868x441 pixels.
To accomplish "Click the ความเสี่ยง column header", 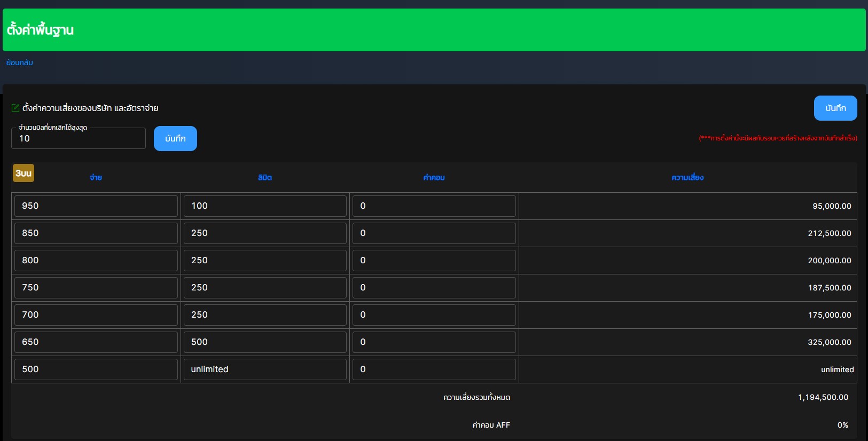I will (x=687, y=177).
